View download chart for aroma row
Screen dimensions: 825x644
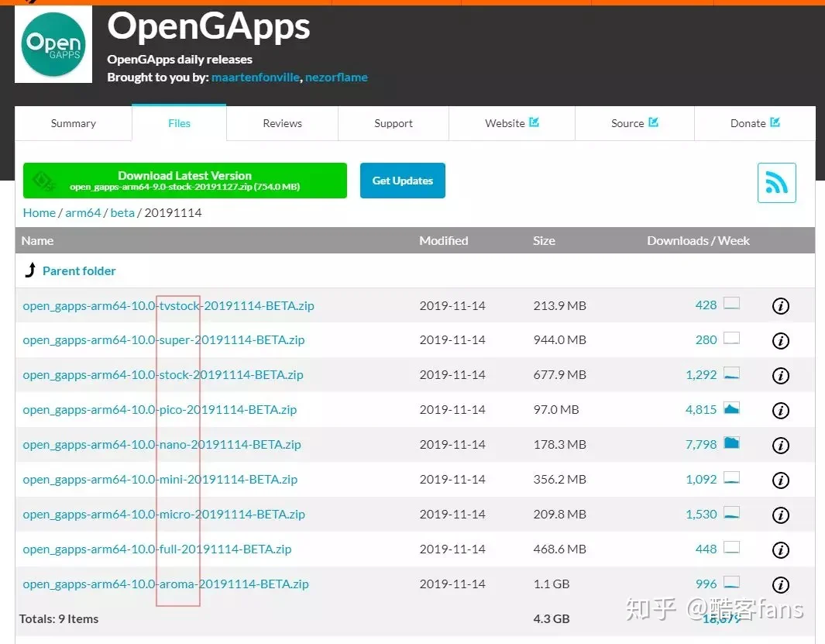731,582
